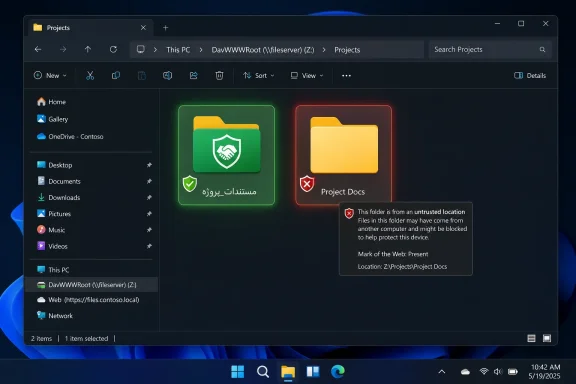Image resolution: width=576 pixels, height=384 pixels.
Task: Unpin Pictures using its pin icon
Action: (x=149, y=213)
